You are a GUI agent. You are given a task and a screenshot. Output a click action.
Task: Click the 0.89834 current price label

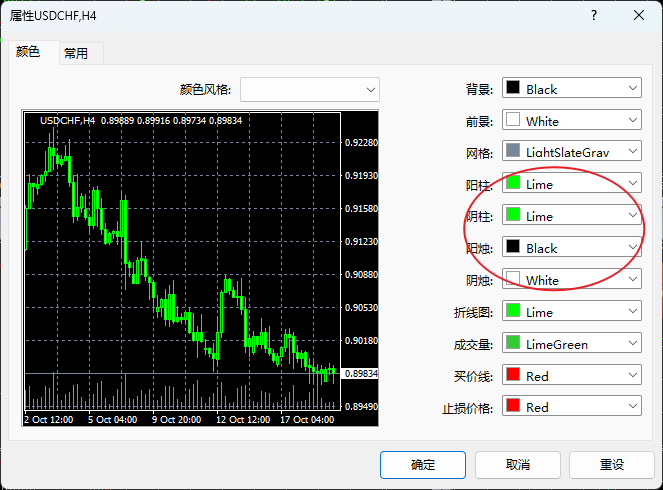click(x=360, y=374)
